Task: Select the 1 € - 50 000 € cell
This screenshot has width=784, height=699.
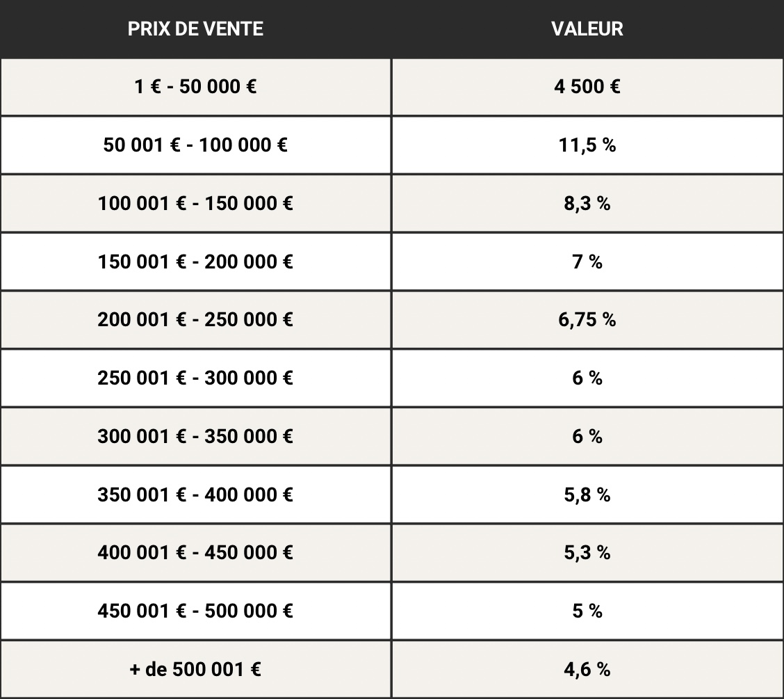Action: (195, 87)
